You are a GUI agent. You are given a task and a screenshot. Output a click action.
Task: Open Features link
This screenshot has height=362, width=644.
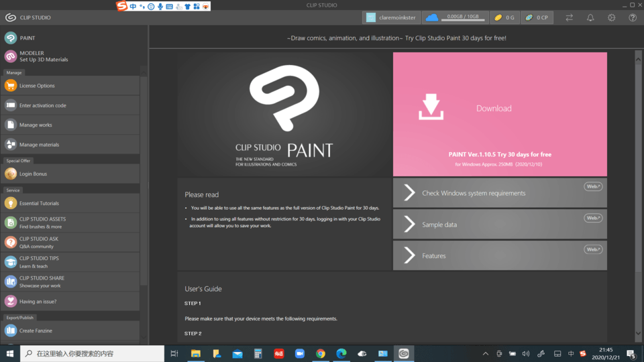[x=500, y=255]
